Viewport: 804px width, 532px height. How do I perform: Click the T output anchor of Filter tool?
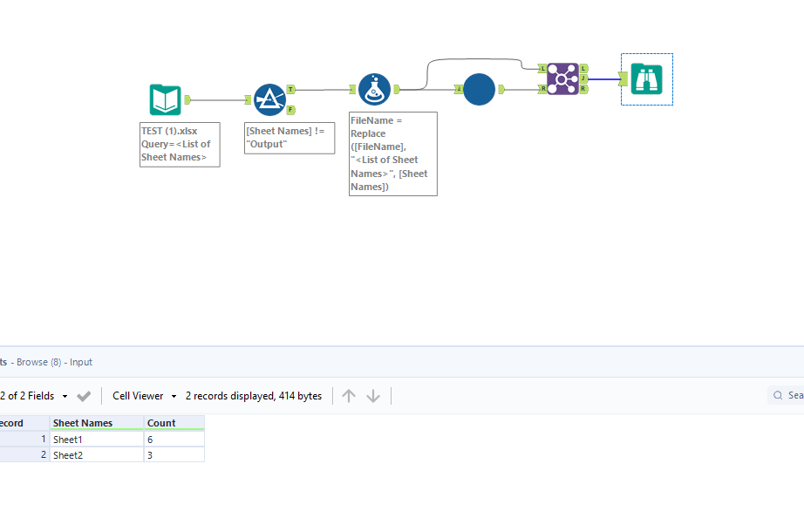292,87
